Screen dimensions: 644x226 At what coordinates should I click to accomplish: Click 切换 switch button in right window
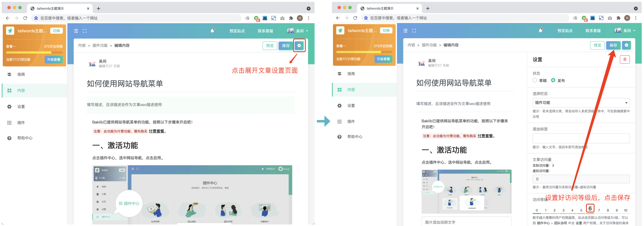pyautogui.click(x=386, y=30)
